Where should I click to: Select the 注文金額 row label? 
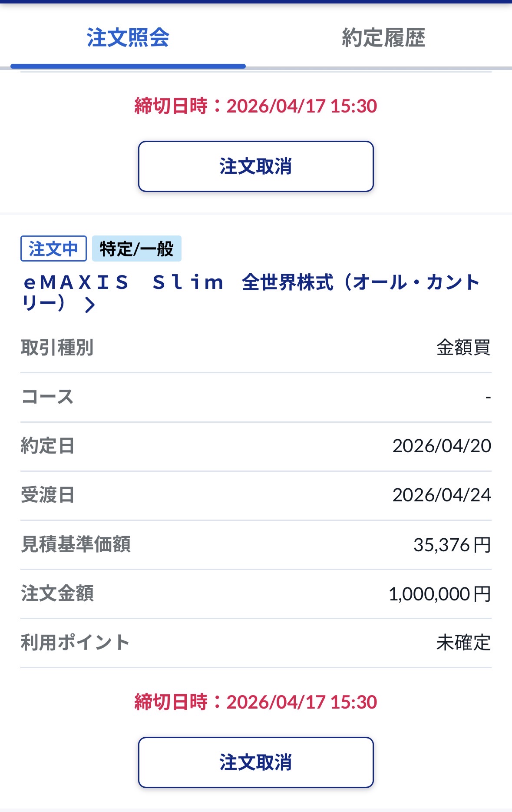tap(57, 593)
